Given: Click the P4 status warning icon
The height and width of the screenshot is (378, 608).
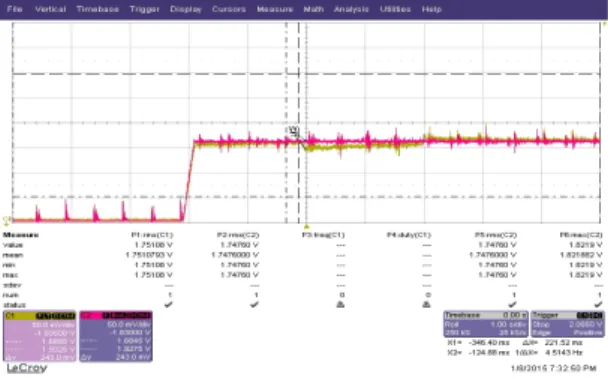Looking at the screenshot, I should click(x=426, y=305).
